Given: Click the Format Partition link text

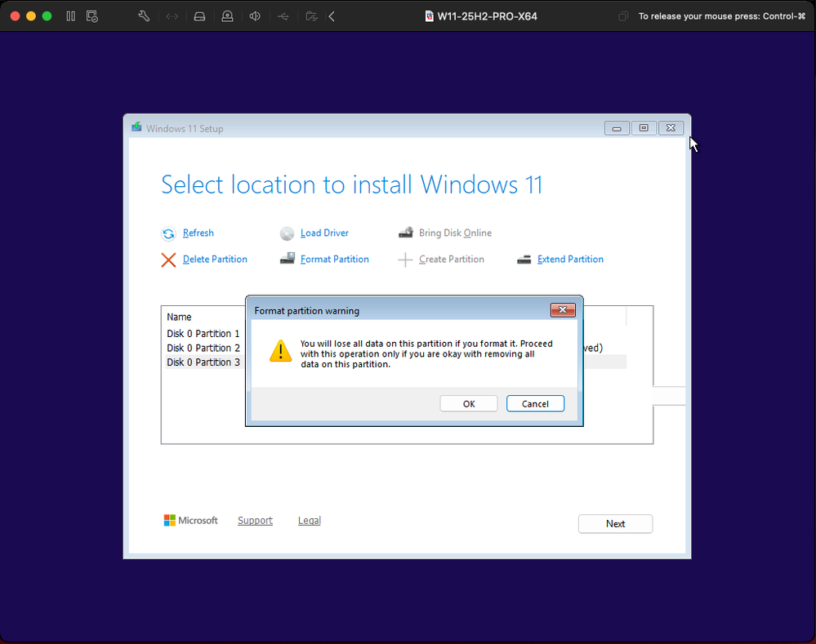Looking at the screenshot, I should click(335, 259).
